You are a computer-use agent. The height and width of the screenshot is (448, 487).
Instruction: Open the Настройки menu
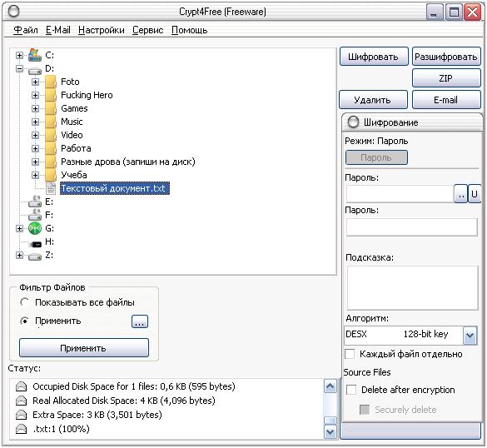coord(102,30)
